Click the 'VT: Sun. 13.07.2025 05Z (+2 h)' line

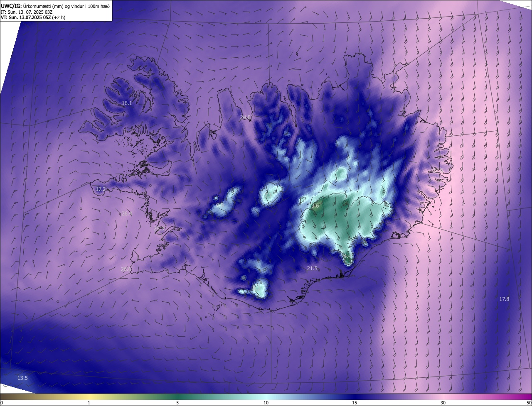pyautogui.click(x=33, y=17)
